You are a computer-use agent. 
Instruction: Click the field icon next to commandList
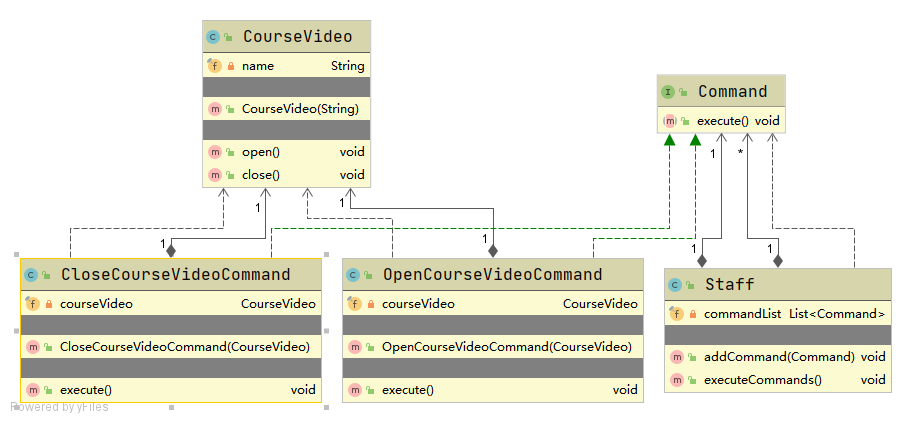click(x=677, y=314)
